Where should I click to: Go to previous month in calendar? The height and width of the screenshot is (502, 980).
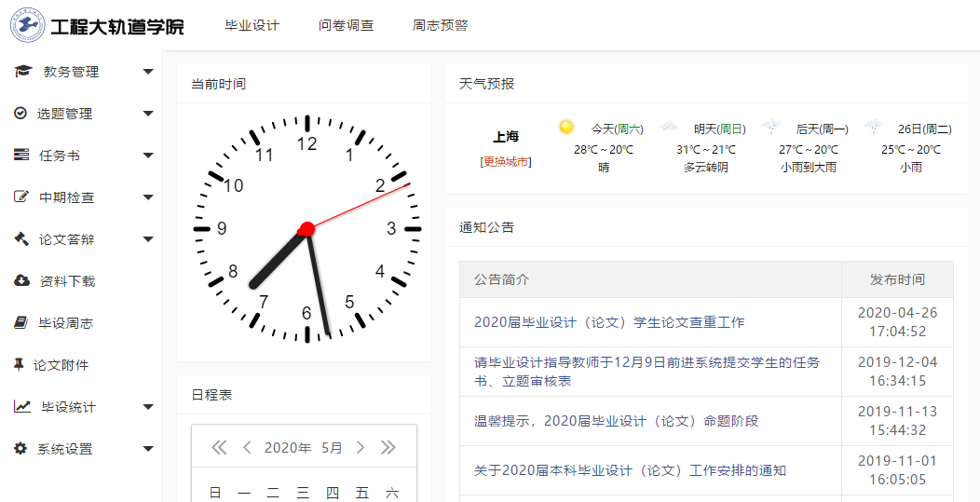pyautogui.click(x=247, y=447)
